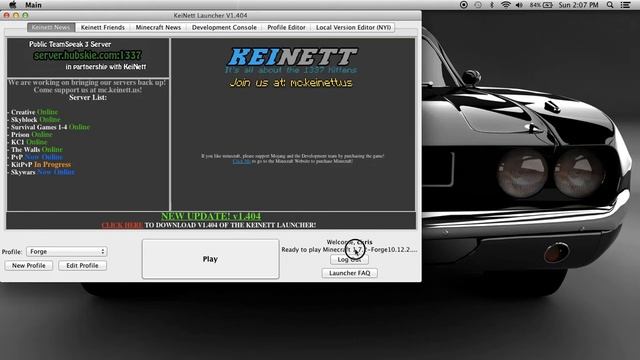Click the green zoom window button
640x360 pixels.
25,15
